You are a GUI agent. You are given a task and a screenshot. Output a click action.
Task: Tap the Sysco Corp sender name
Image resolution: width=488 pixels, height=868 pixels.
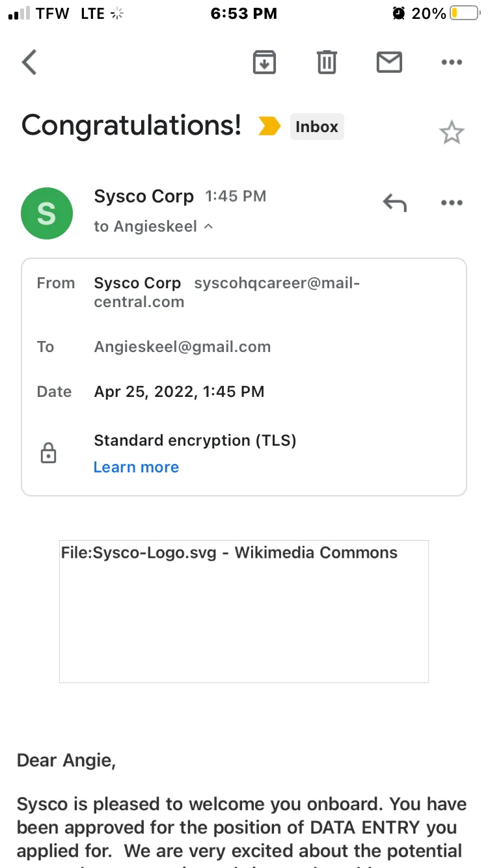(144, 197)
